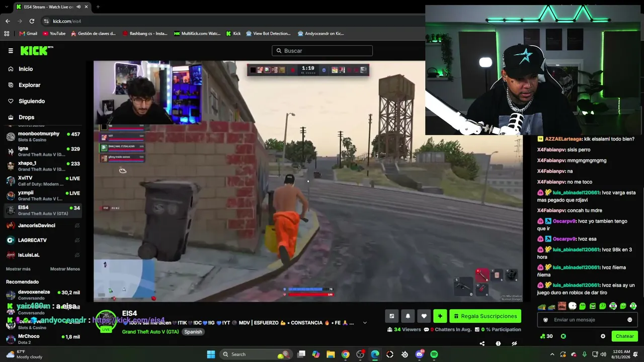This screenshot has width=644, height=362.
Task: Open the flashbang cs bookmark
Action: coord(145,34)
